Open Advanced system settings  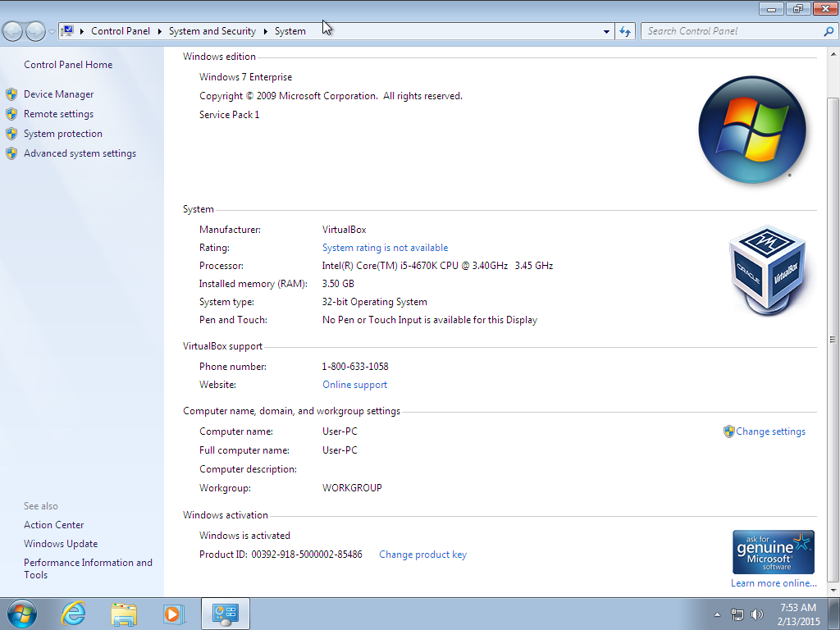80,153
